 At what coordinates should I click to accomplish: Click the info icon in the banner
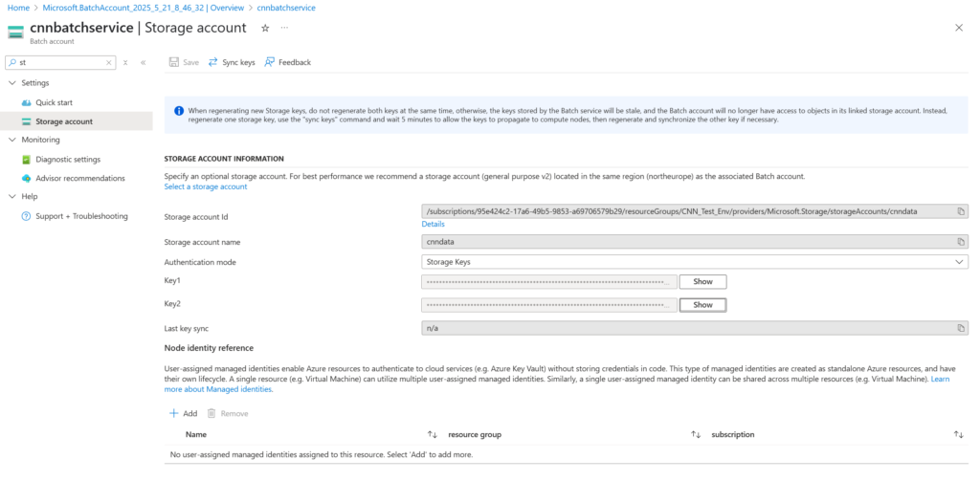(179, 111)
